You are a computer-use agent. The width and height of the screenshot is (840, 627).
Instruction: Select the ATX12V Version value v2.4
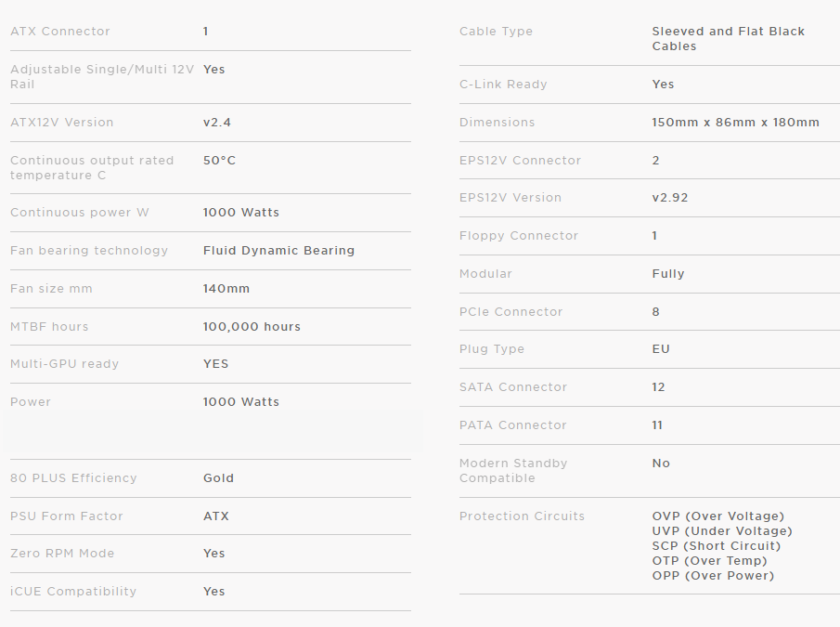pos(217,123)
